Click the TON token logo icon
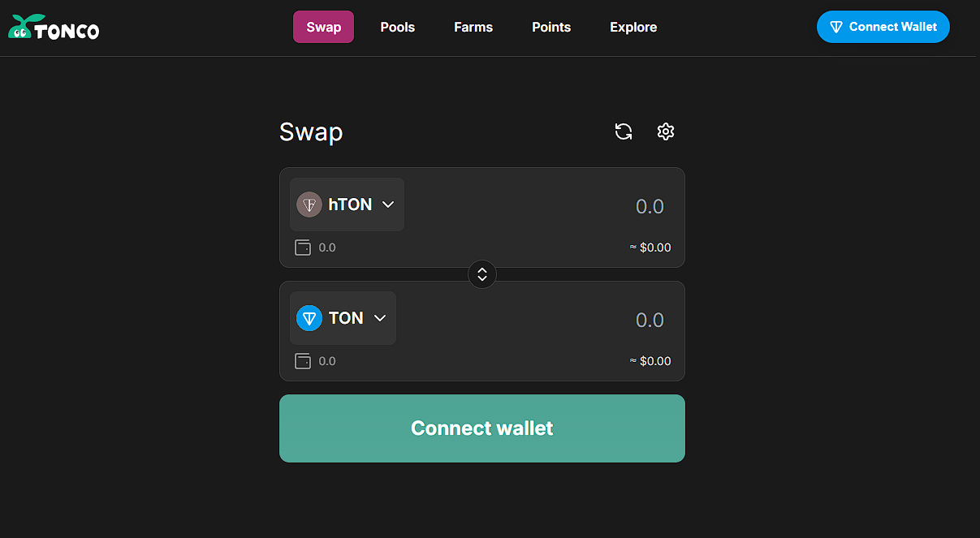 tap(309, 318)
